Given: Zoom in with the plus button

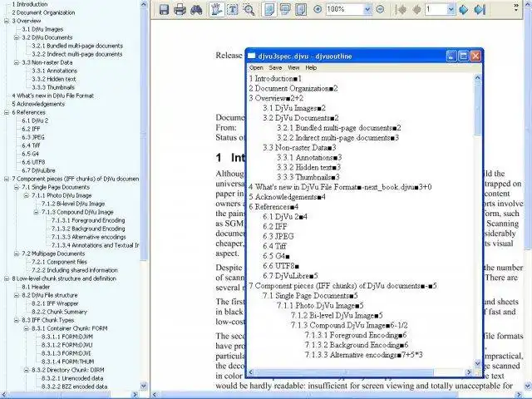Looking at the screenshot, I should (318, 9).
